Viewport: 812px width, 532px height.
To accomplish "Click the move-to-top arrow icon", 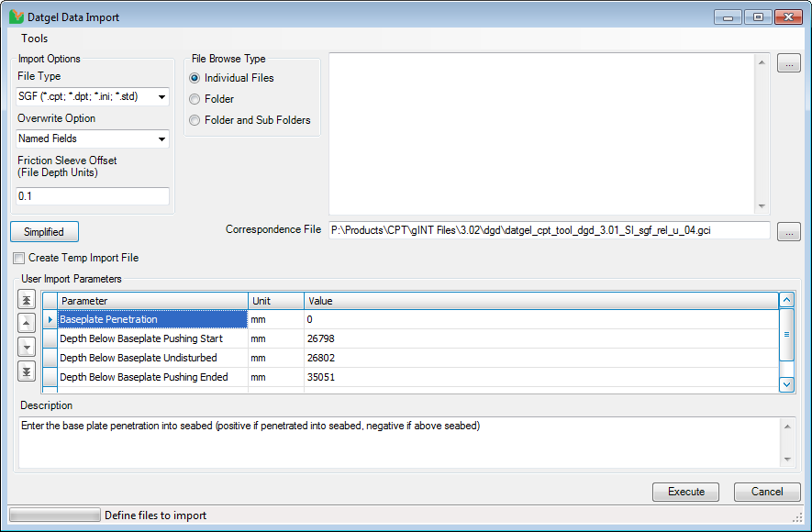I will 27,300.
